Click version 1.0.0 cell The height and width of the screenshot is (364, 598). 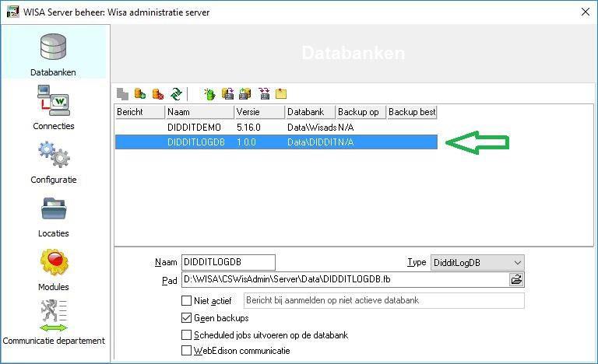[246, 142]
